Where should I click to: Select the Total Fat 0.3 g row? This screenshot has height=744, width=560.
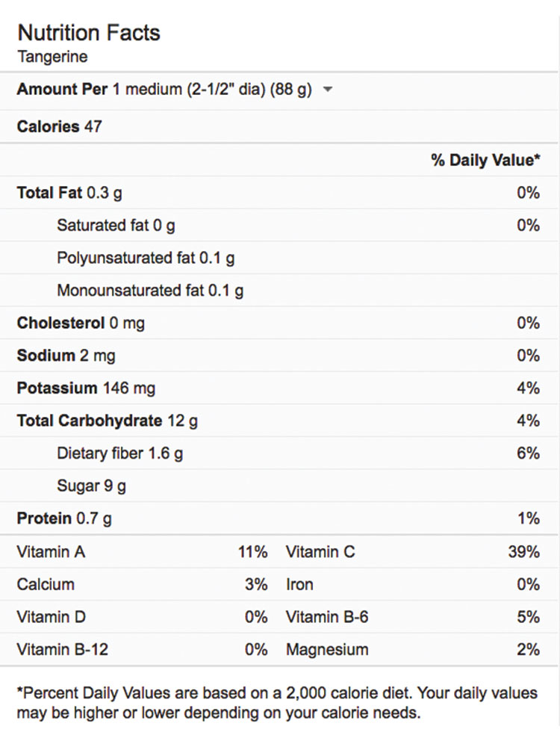pyautogui.click(x=69, y=193)
